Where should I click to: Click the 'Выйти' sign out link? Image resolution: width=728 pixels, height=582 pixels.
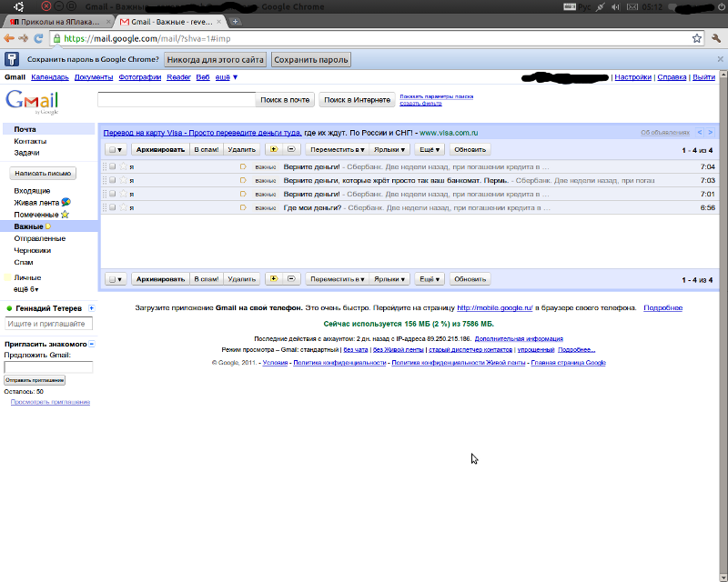(703, 77)
